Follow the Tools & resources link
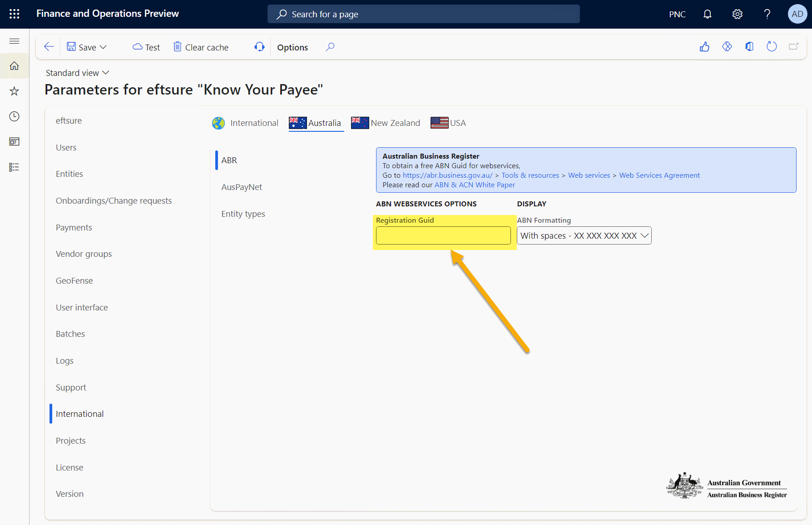This screenshot has height=525, width=812. pyautogui.click(x=530, y=175)
